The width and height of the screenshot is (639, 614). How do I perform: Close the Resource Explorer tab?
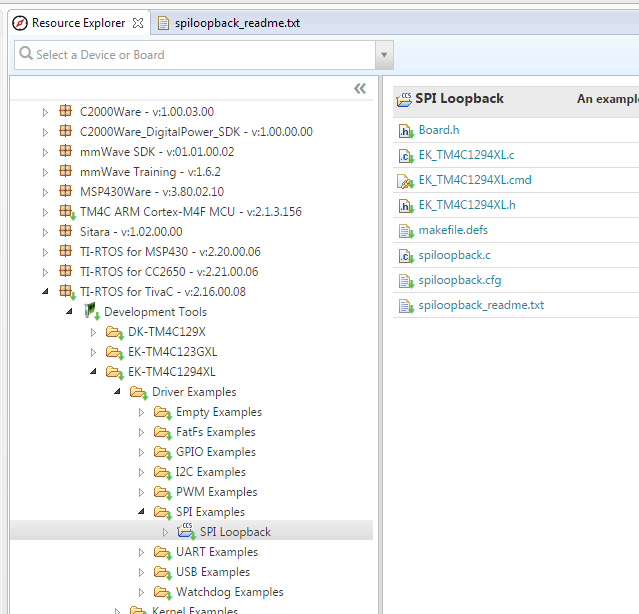[x=138, y=23]
